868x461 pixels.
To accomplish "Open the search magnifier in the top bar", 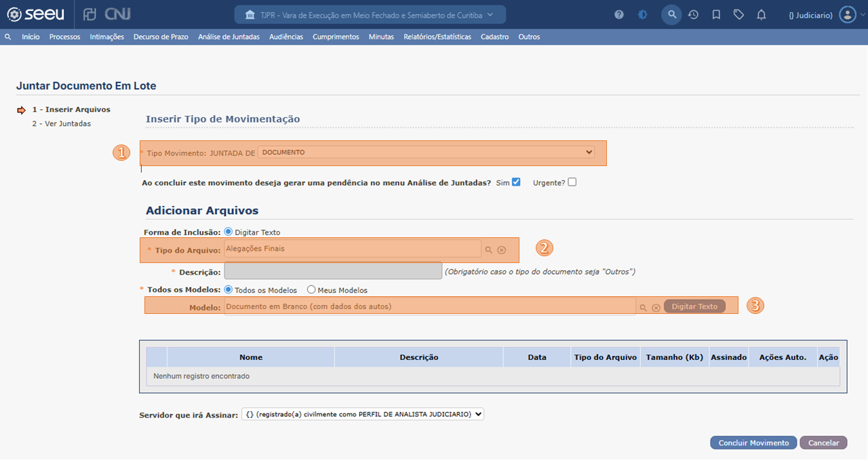I will point(671,14).
